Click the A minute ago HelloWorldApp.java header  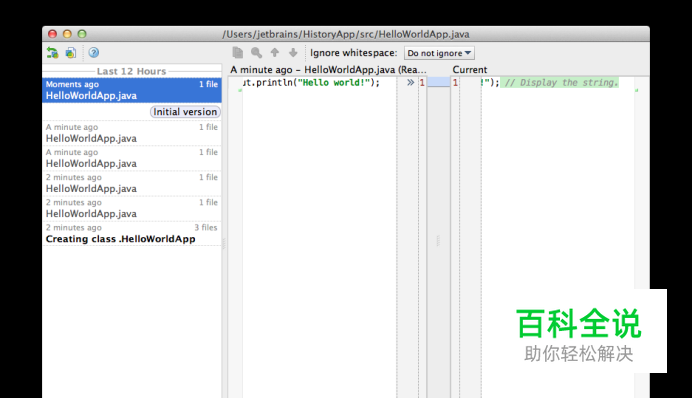pyautogui.click(x=328, y=70)
